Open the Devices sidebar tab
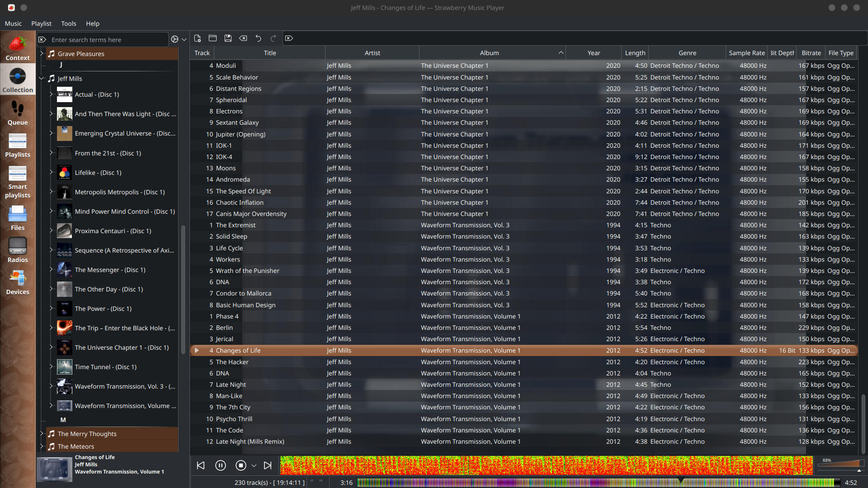The width and height of the screenshot is (868, 488). coord(18,282)
